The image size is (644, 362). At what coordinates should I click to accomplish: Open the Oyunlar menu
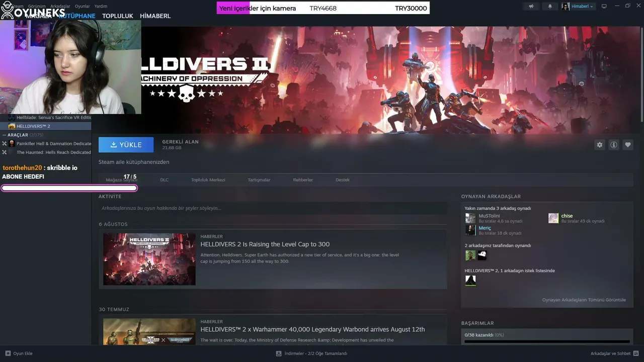83,6
